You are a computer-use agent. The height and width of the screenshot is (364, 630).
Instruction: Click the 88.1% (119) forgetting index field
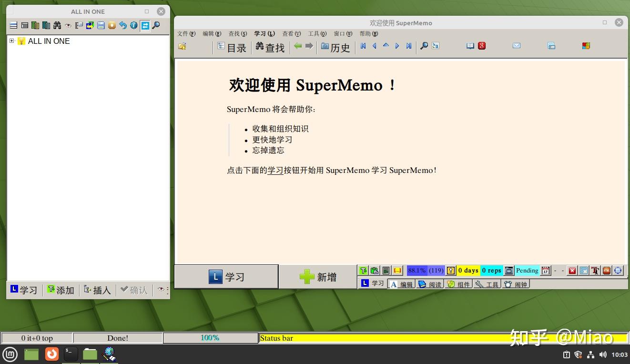426,271
